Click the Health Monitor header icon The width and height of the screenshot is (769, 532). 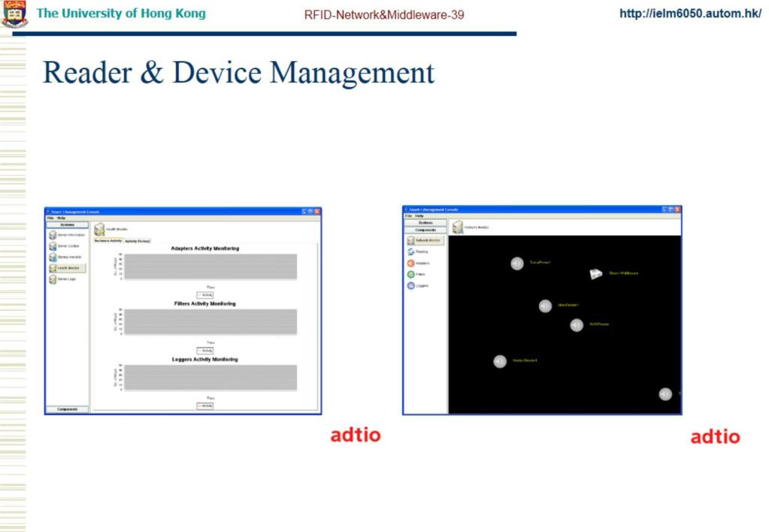99,229
